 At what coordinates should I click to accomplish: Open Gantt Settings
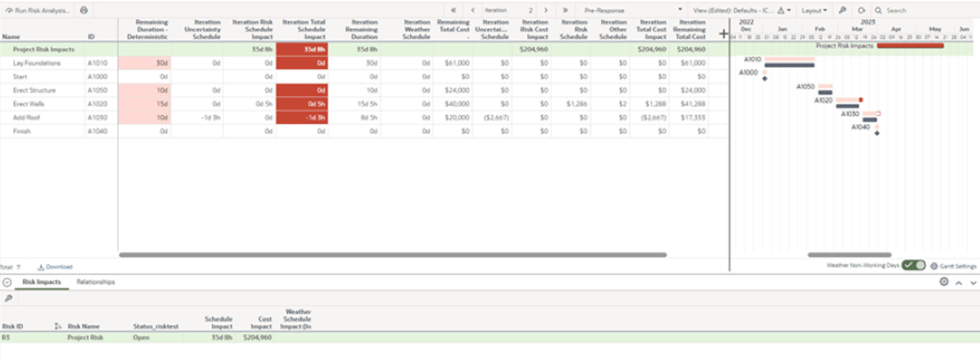953,266
